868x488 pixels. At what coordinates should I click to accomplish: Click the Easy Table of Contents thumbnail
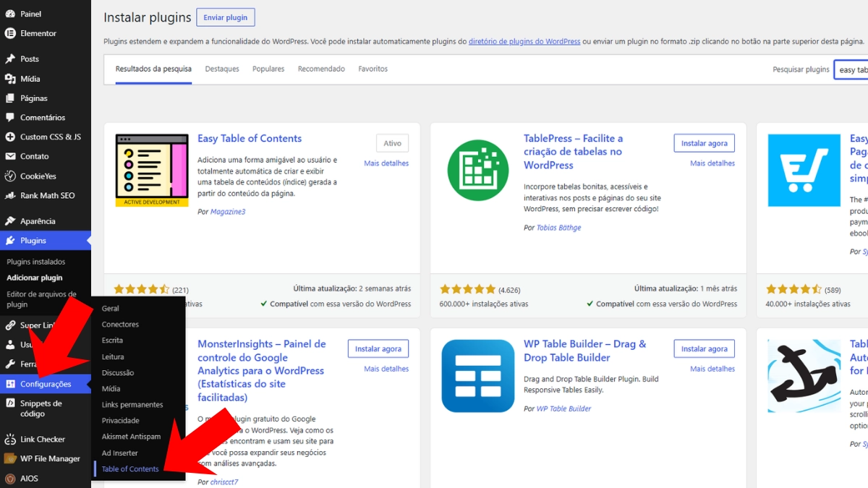tap(152, 171)
